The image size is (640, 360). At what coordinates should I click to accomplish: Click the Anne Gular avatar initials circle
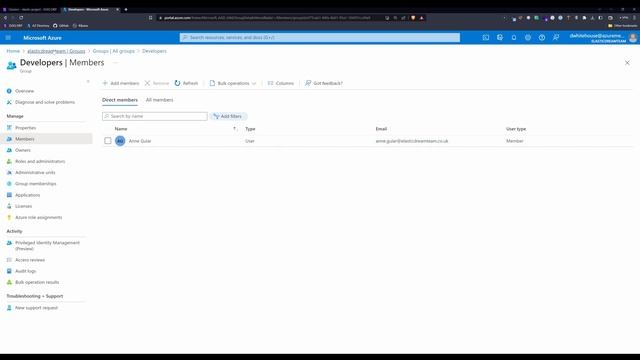[120, 141]
